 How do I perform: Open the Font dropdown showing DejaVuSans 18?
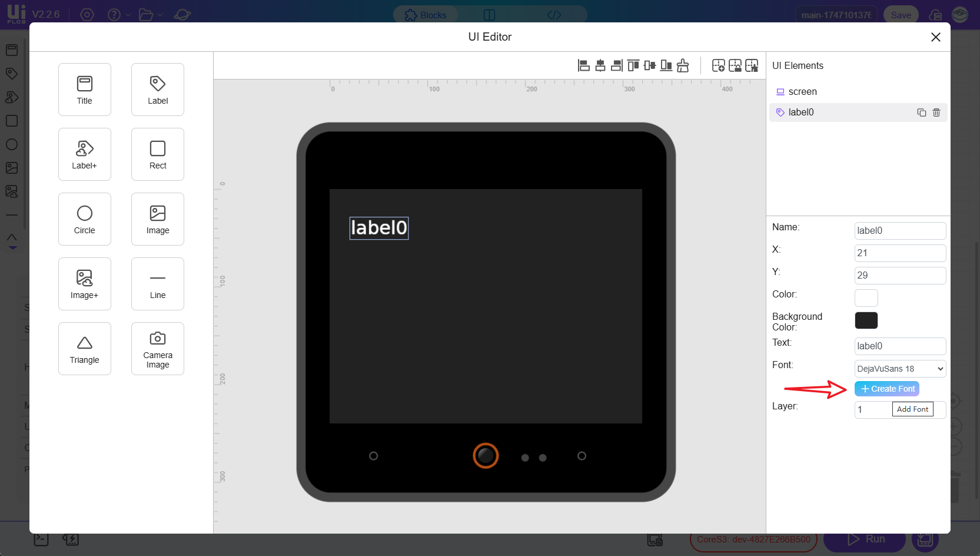[x=900, y=369]
